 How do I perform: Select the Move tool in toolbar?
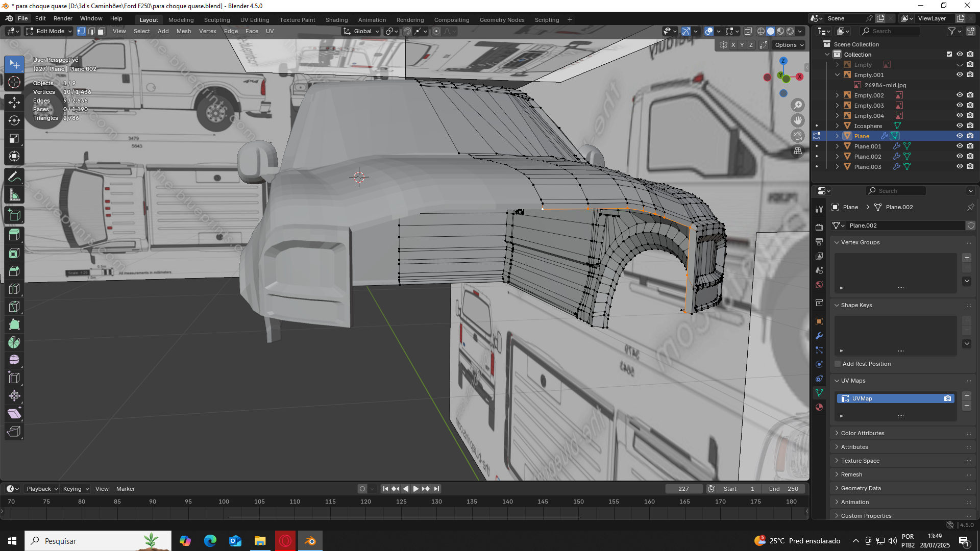[x=14, y=102]
